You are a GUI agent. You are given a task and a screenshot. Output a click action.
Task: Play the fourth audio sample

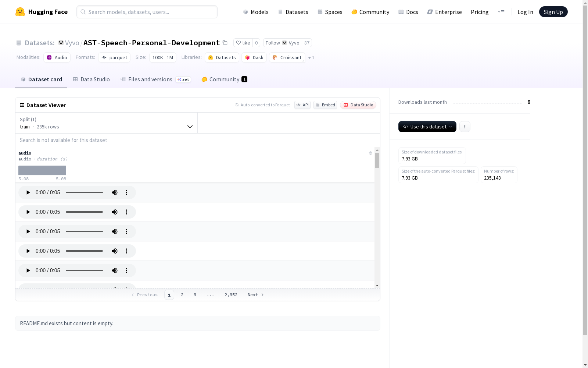tap(28, 251)
